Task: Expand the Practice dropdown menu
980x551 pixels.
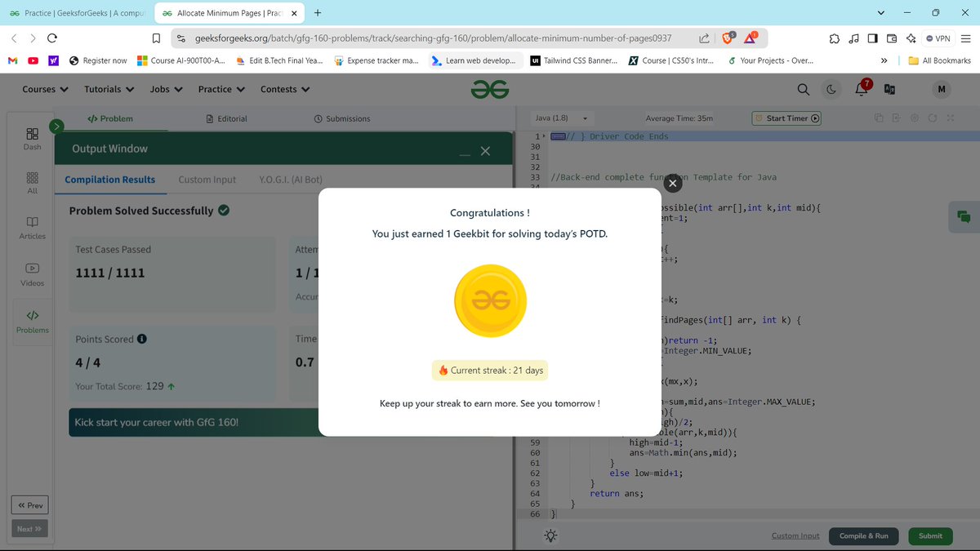Action: point(221,89)
